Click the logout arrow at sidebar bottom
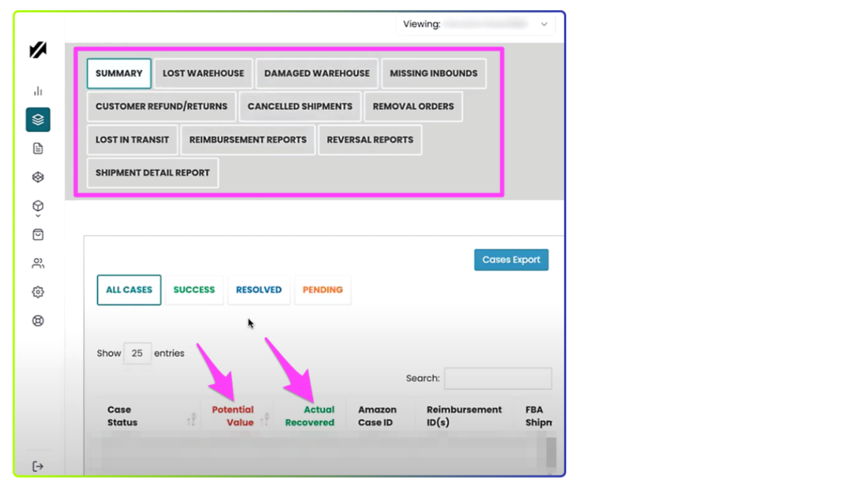The height and width of the screenshot is (488, 868). tap(38, 466)
